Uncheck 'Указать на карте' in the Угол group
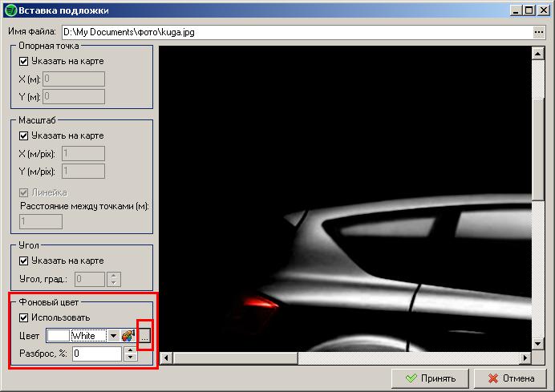The height and width of the screenshot is (392, 555). tap(23, 261)
